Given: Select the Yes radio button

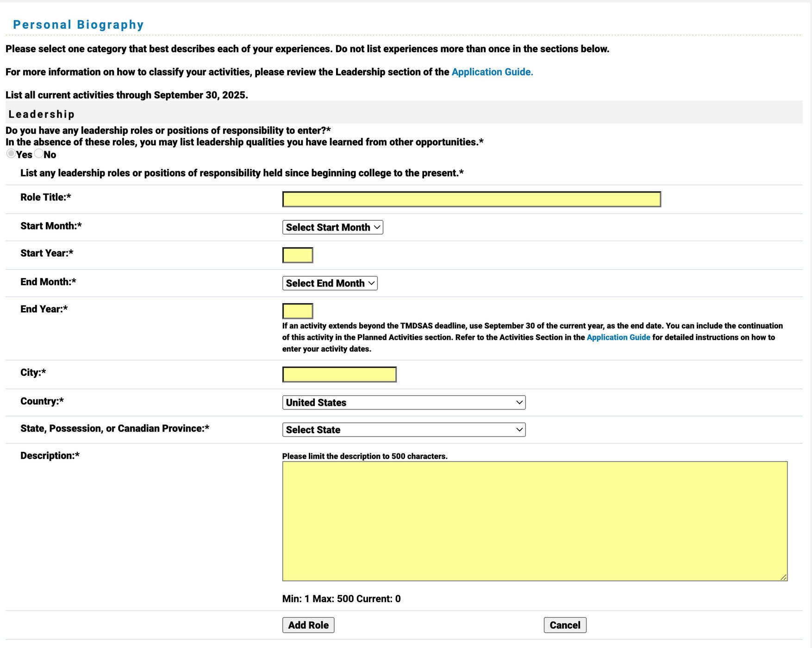Looking at the screenshot, I should (x=11, y=154).
